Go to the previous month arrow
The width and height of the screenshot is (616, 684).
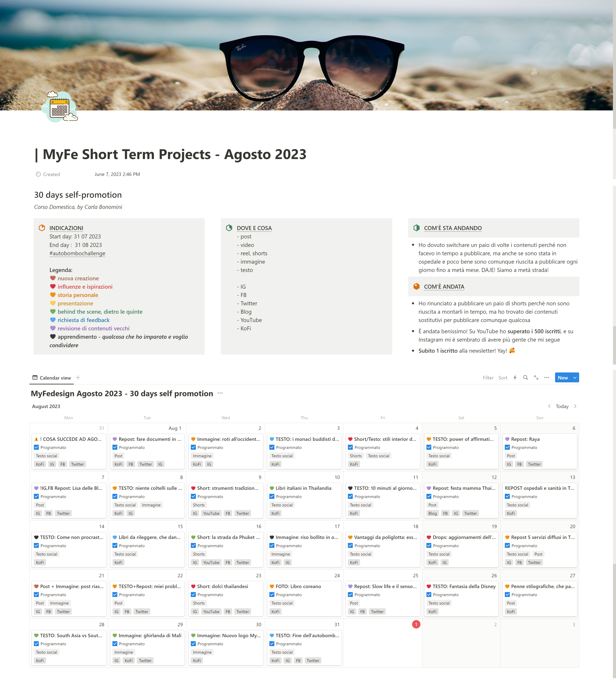point(549,406)
